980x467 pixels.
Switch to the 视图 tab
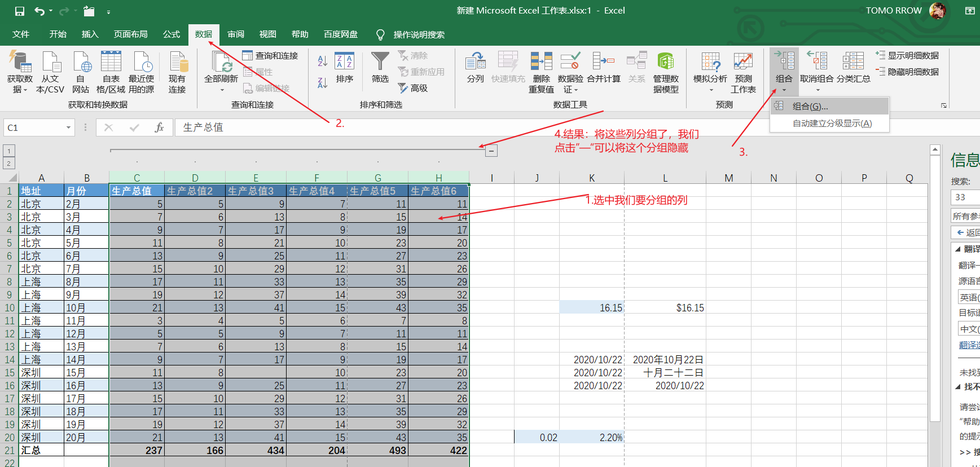click(268, 34)
